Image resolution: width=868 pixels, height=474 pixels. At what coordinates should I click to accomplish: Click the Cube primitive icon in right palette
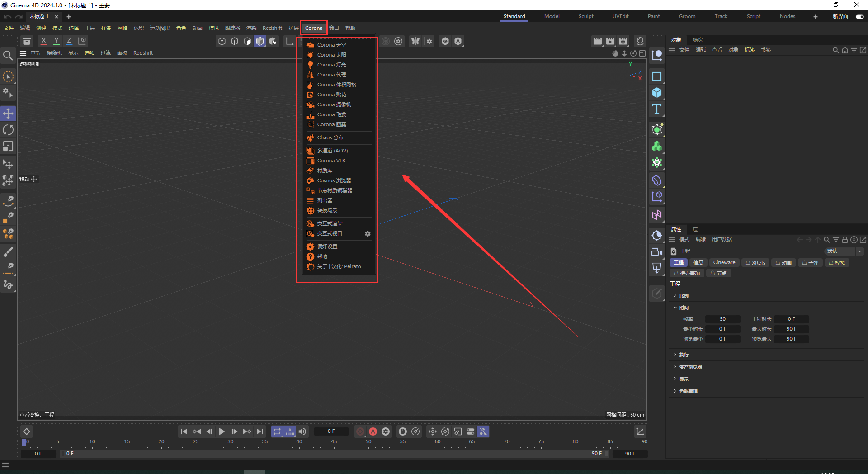click(656, 93)
